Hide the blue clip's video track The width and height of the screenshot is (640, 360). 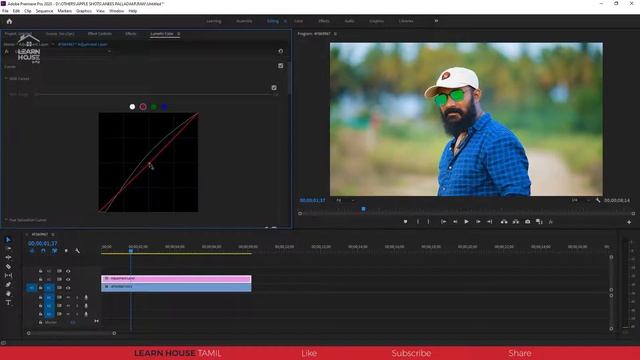pos(68,288)
